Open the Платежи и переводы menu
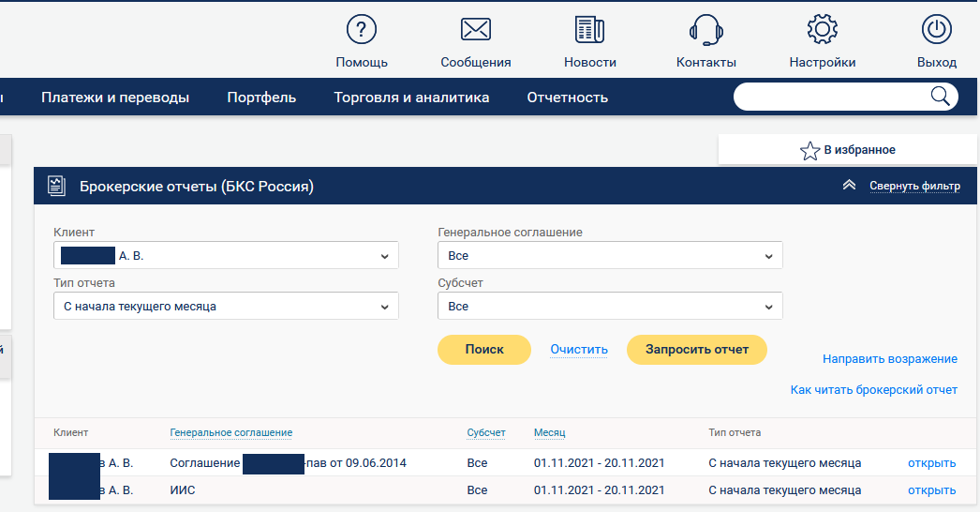 (x=115, y=98)
